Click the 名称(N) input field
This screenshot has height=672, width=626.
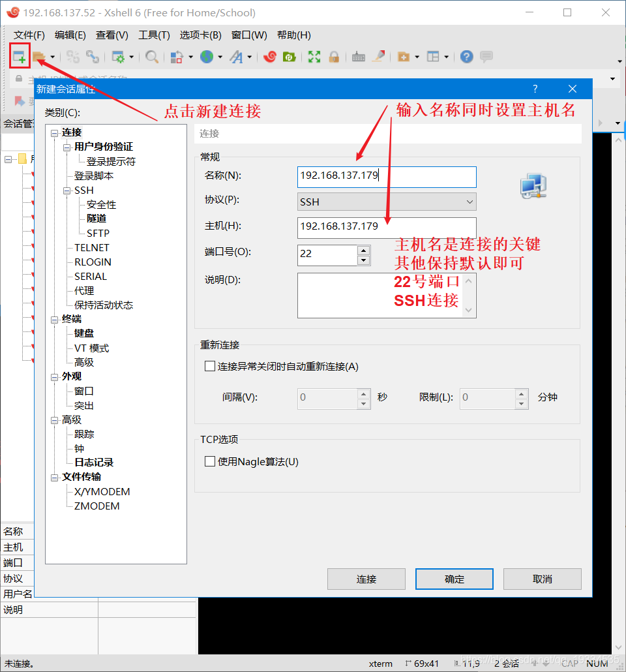[387, 177]
